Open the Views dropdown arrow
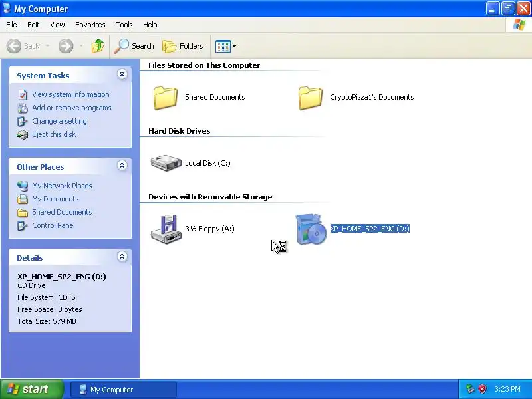Screen dimensions: 532x399 235,46
